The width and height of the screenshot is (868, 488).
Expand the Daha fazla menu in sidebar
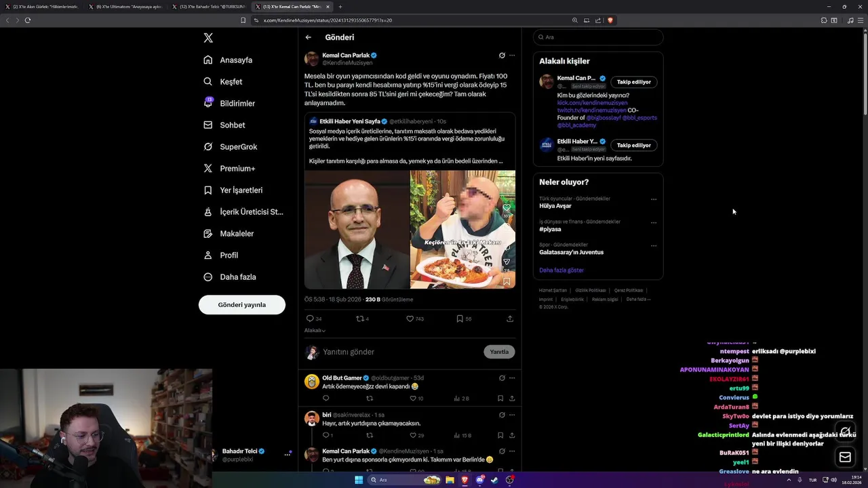230,277
